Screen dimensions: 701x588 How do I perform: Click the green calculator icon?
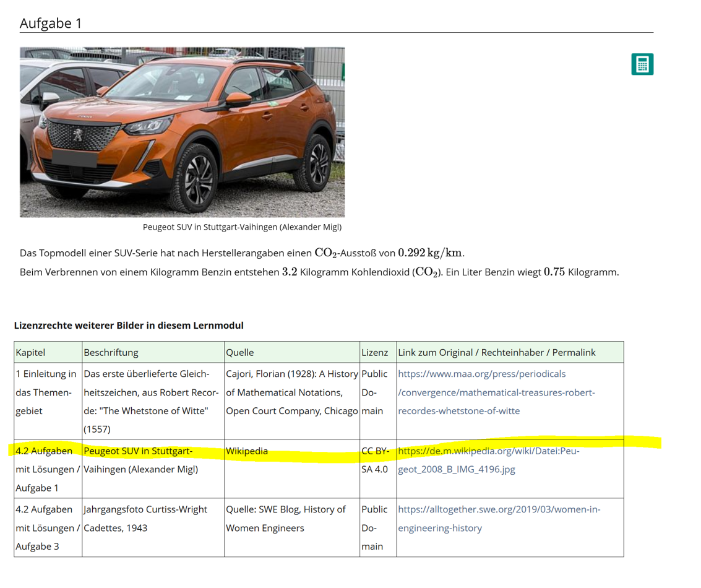tap(642, 64)
